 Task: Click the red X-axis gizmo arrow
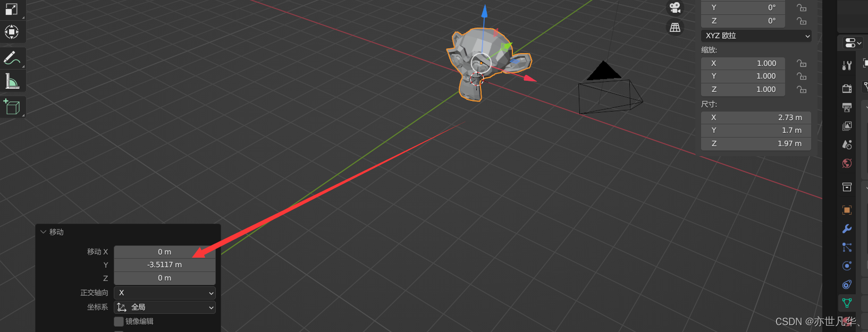tap(529, 78)
